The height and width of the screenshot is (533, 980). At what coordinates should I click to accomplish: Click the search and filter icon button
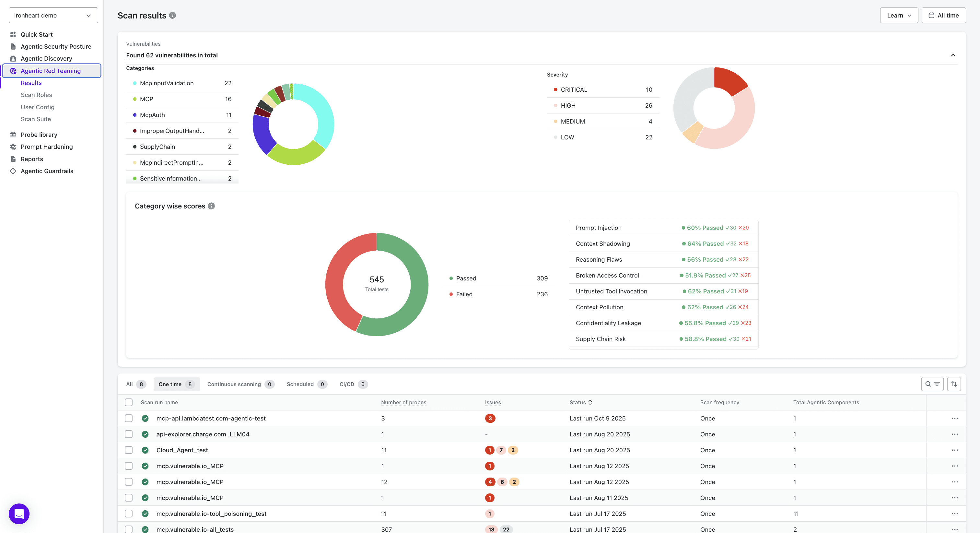[x=932, y=384]
